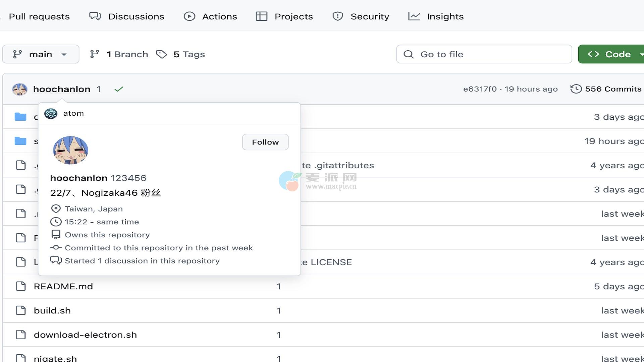Click hoochanlon's small avatar in commit bar
This screenshot has width=644, height=362.
point(19,89)
